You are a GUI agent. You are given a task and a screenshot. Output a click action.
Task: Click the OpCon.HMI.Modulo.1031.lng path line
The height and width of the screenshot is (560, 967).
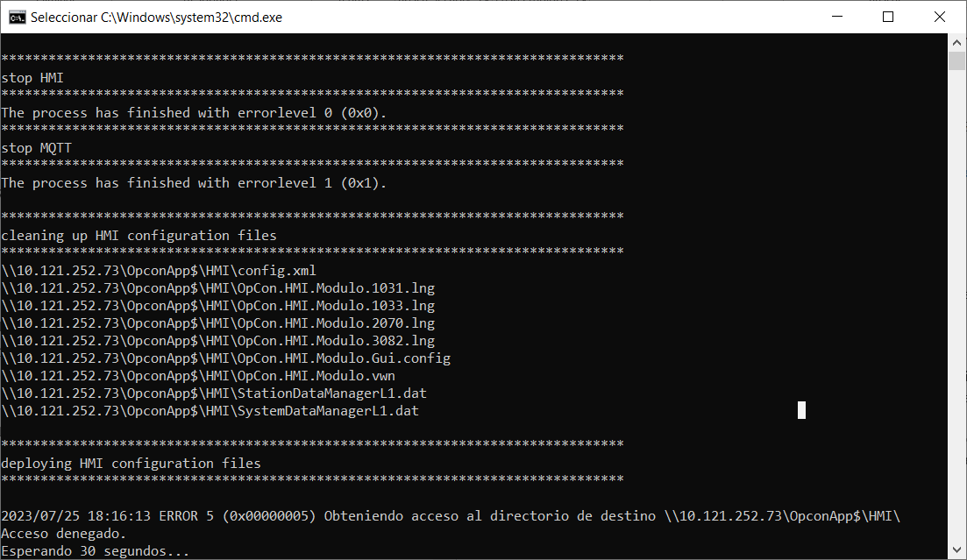(217, 288)
